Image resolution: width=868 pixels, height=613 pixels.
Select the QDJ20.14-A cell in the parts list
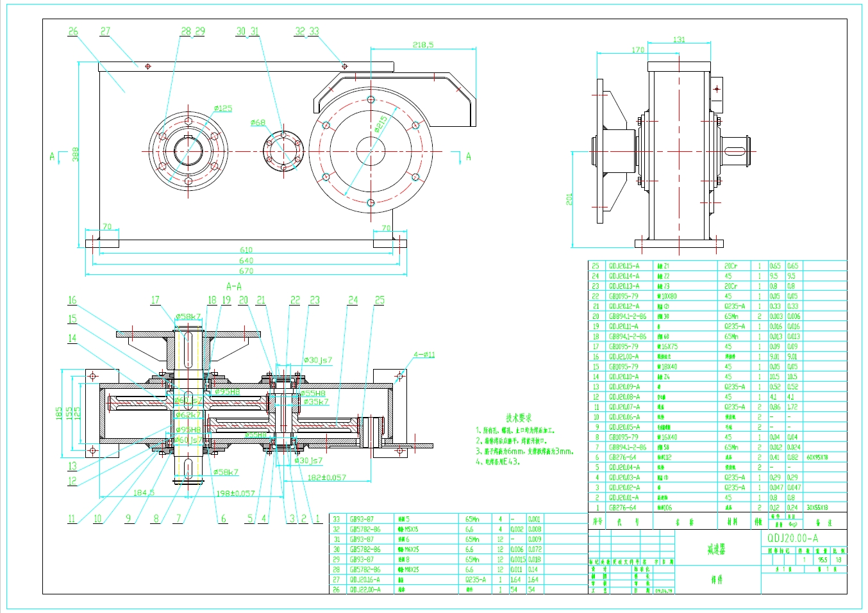[624, 276]
